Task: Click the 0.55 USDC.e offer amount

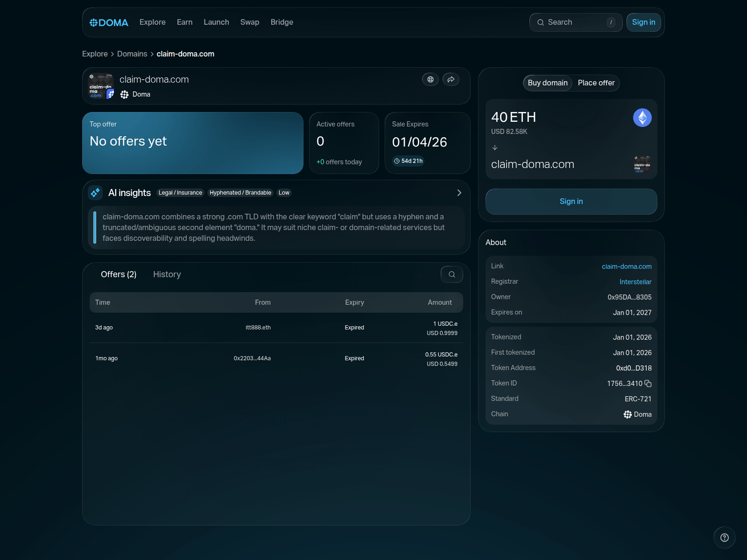Action: [x=441, y=355]
